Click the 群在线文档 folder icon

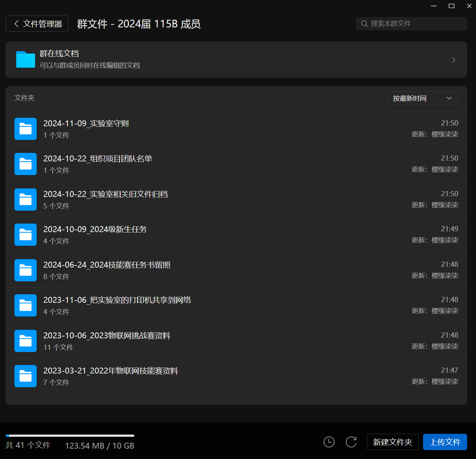[26, 60]
